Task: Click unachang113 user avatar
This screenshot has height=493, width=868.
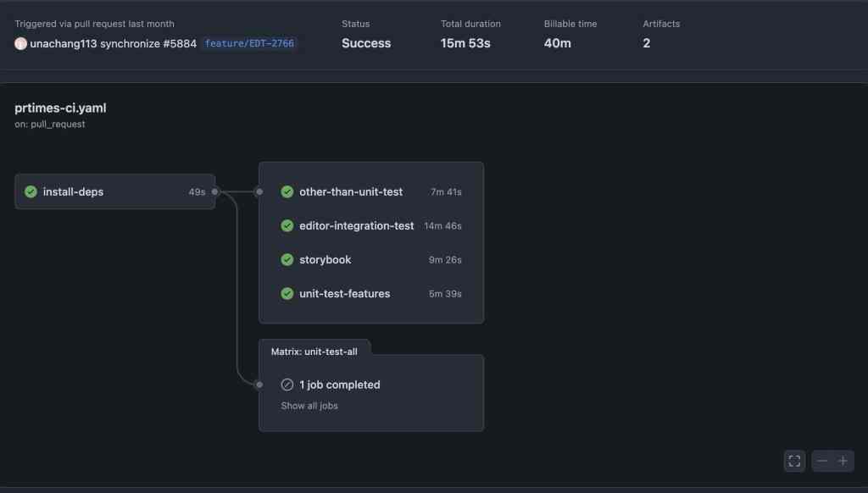Action: click(21, 43)
